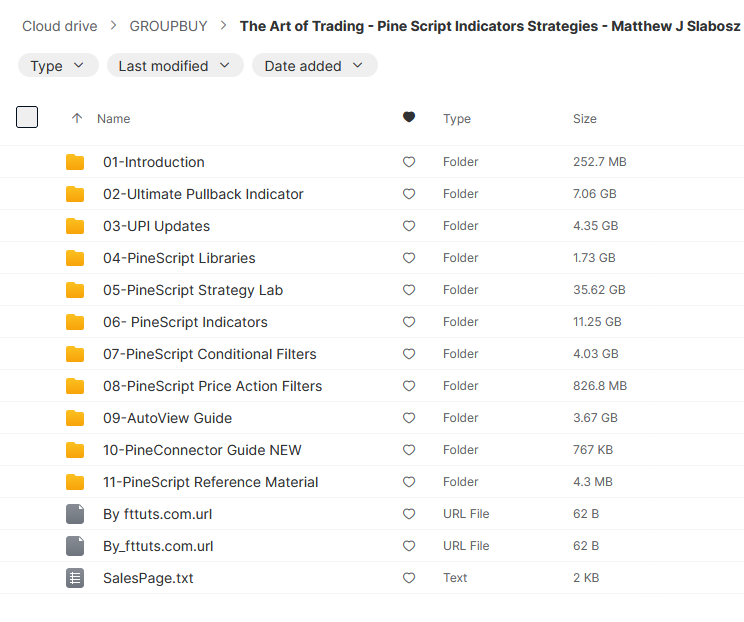Go to Cloud drive breadcrumb
This screenshot has width=744, height=622.
[64, 26]
